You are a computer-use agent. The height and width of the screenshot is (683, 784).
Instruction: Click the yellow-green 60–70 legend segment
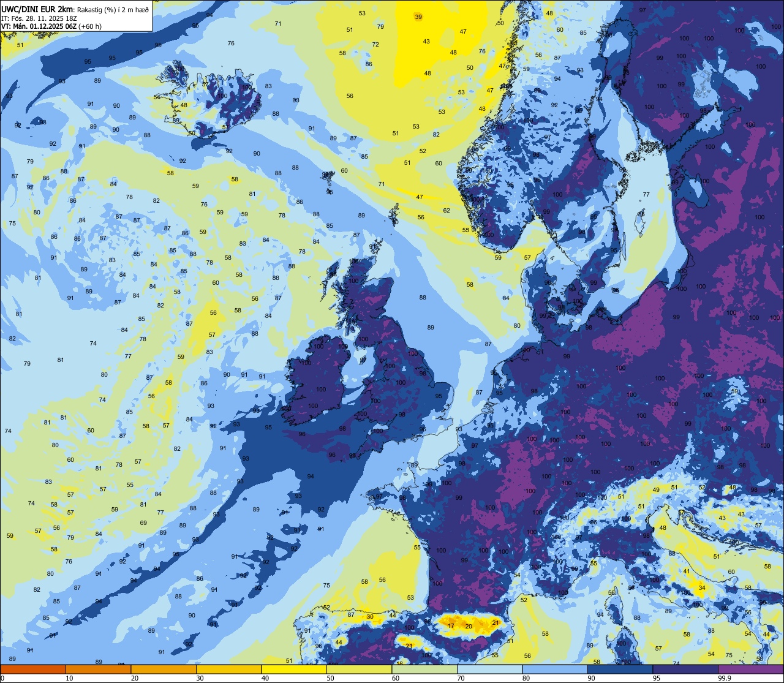pyautogui.click(x=424, y=669)
